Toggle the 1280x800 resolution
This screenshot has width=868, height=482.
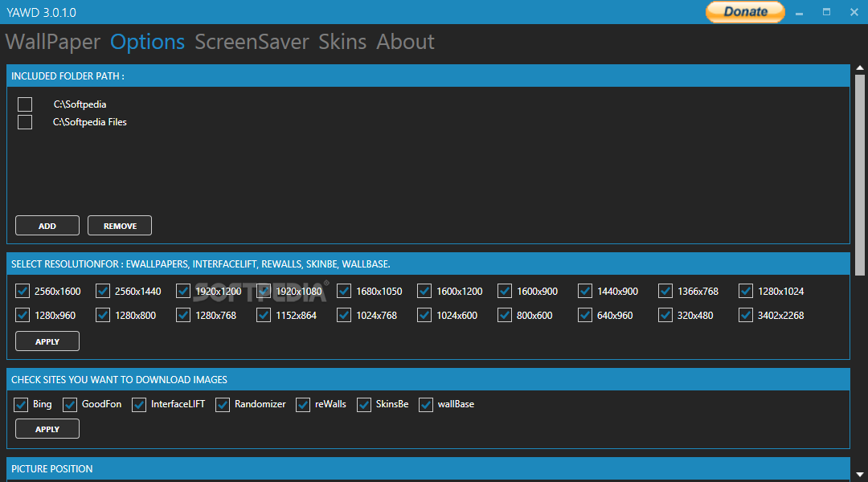pos(103,316)
